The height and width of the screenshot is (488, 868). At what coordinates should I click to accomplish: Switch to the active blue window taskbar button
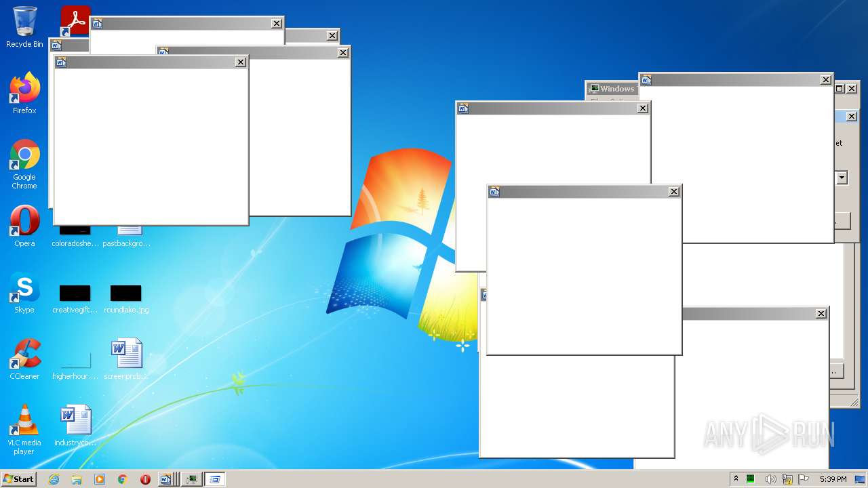215,479
